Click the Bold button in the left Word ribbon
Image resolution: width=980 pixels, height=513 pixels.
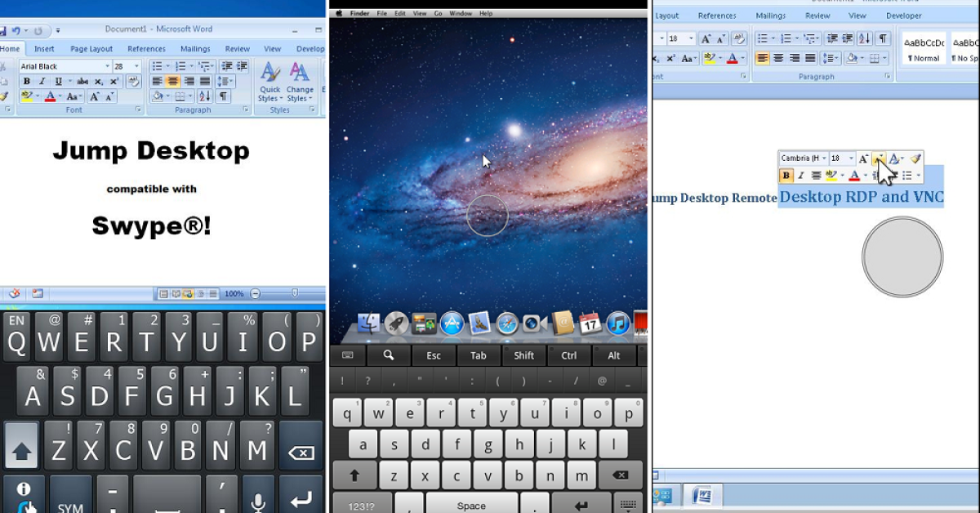pyautogui.click(x=26, y=82)
